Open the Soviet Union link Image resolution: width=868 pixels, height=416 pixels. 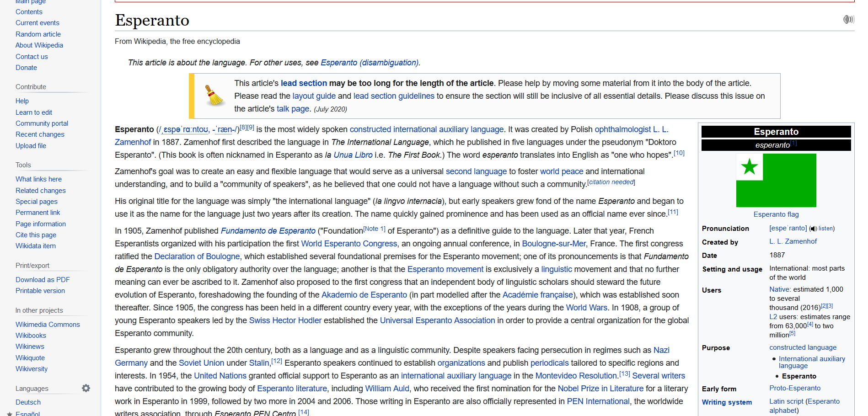click(x=201, y=363)
